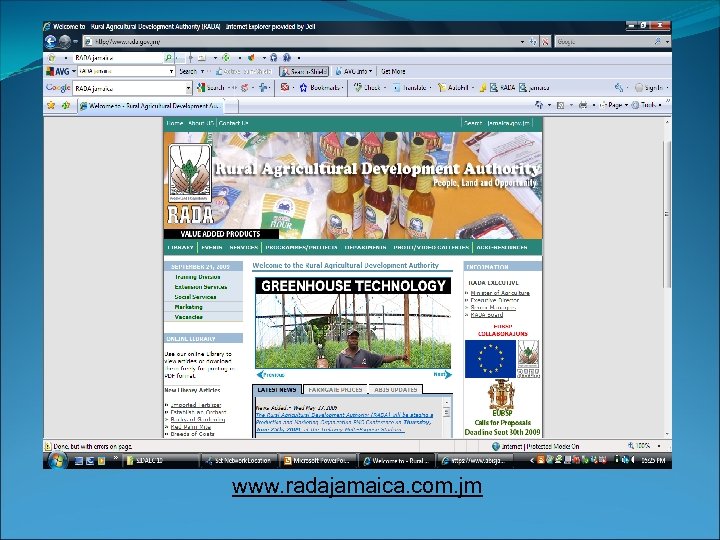Click the volume speaker icon in system tray
The height and width of the screenshot is (540, 720).
click(633, 460)
